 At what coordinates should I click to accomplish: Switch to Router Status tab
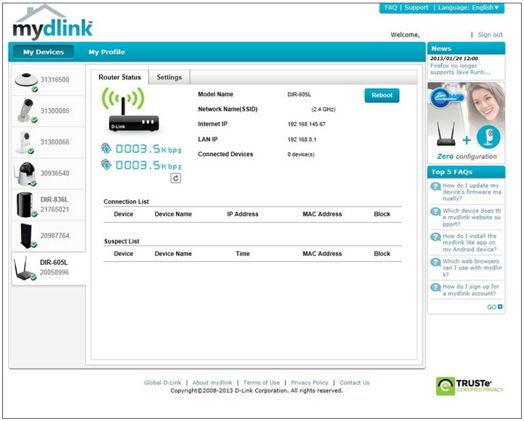click(x=120, y=77)
